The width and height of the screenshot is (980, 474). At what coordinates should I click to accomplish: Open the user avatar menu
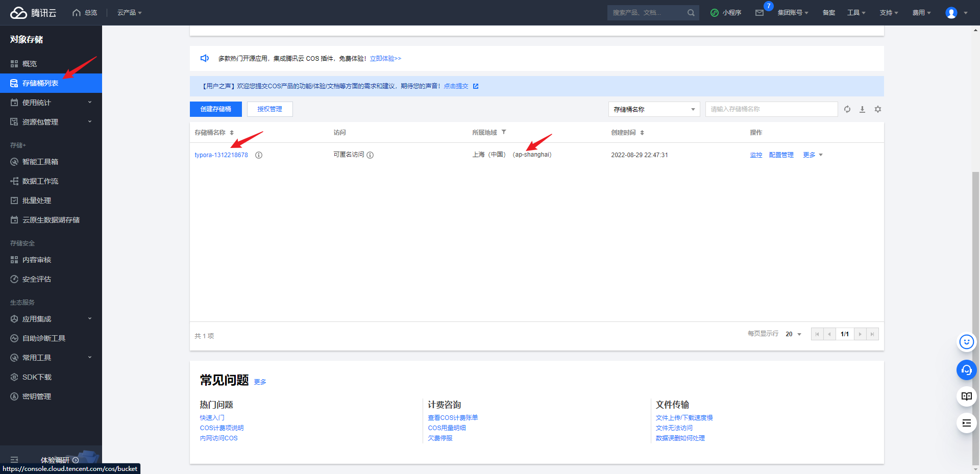[x=956, y=13]
